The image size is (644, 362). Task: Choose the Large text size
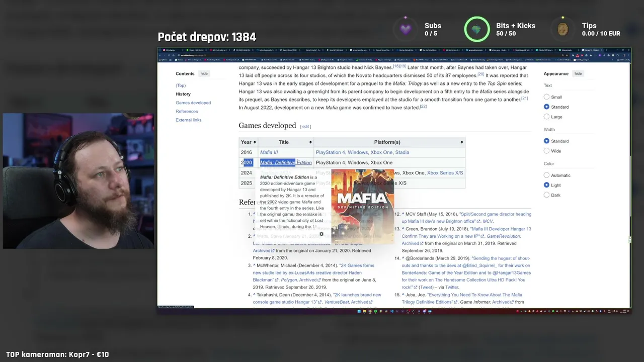click(x=546, y=117)
